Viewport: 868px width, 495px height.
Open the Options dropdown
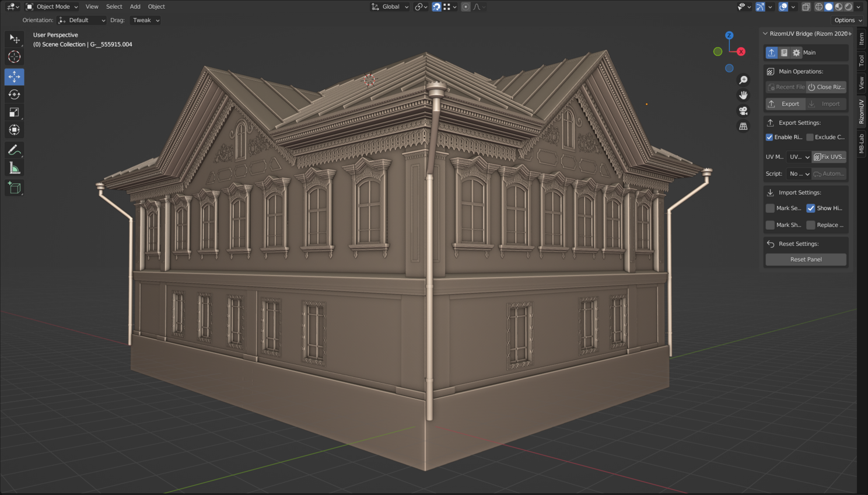click(848, 20)
